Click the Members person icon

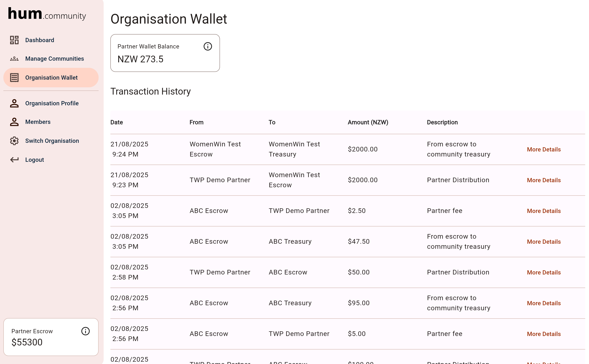(x=14, y=122)
